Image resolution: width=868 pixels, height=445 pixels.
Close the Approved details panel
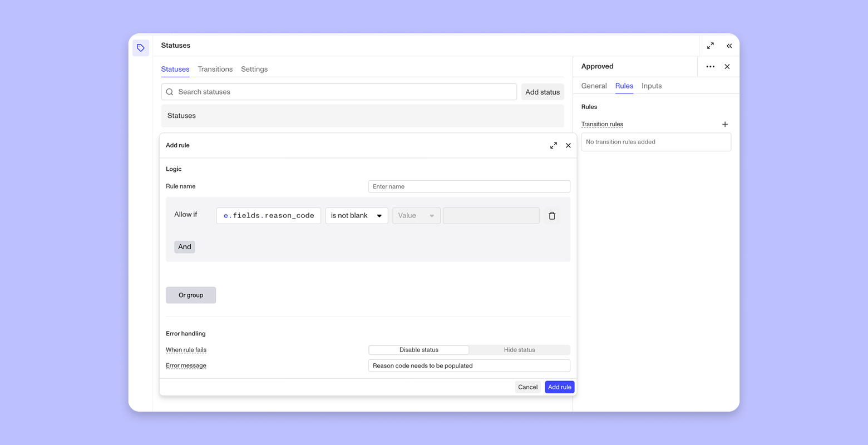click(727, 67)
